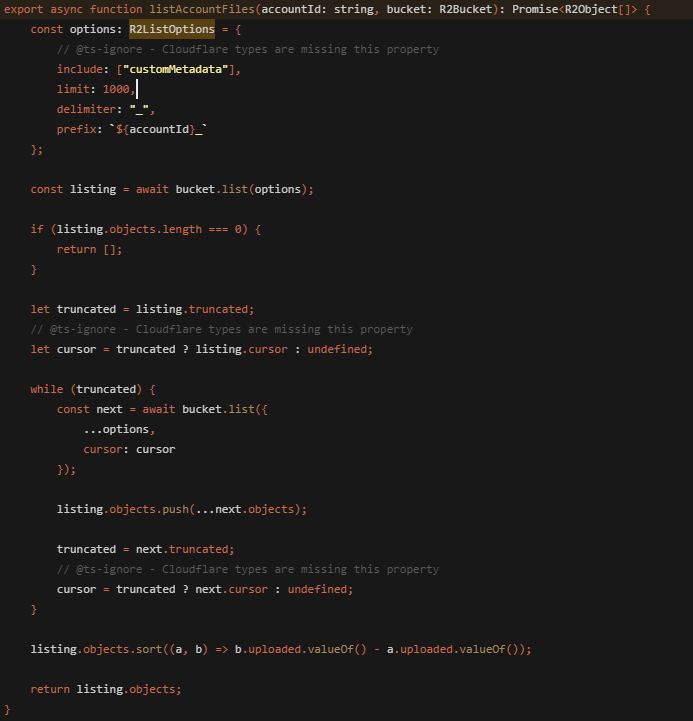Click the export keyword at top

[x=23, y=9]
